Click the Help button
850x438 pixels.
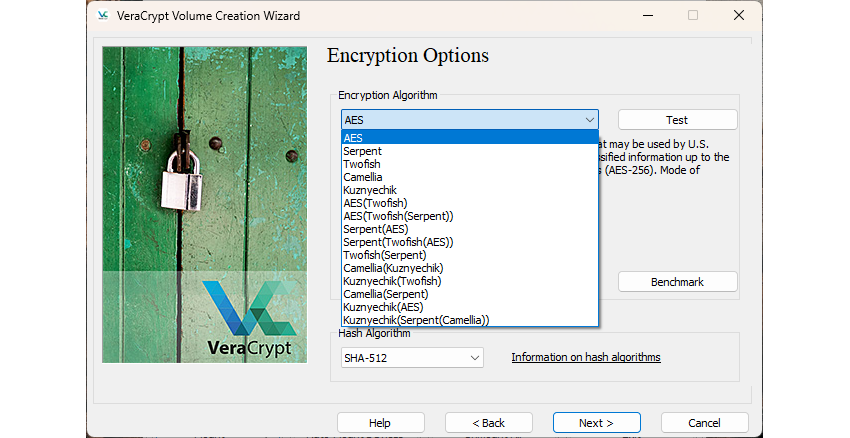click(x=381, y=423)
